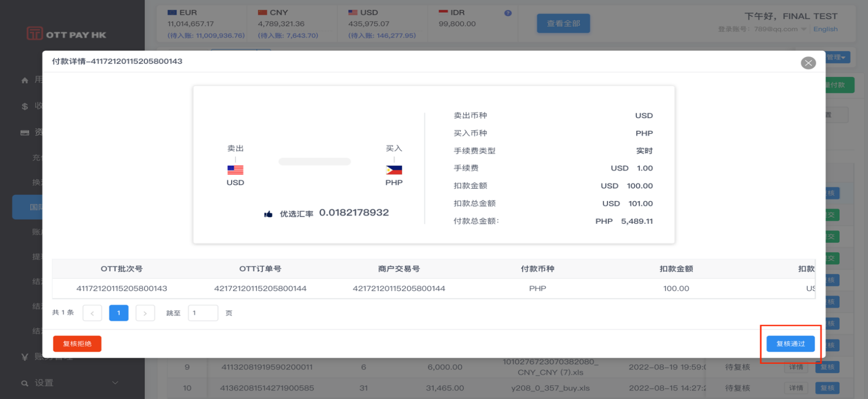Viewport: 868px width, 399px height.
Task: Switch language via English link
Action: pyautogui.click(x=825, y=29)
